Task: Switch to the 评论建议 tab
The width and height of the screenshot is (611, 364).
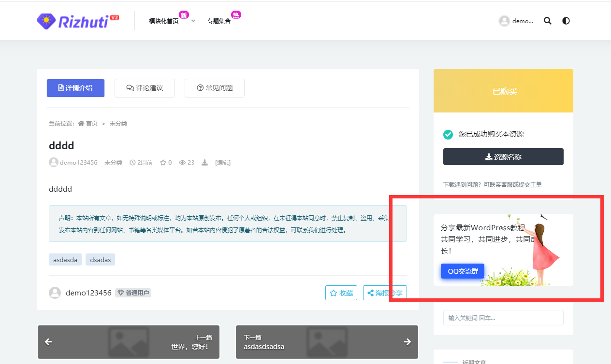Action: click(145, 88)
